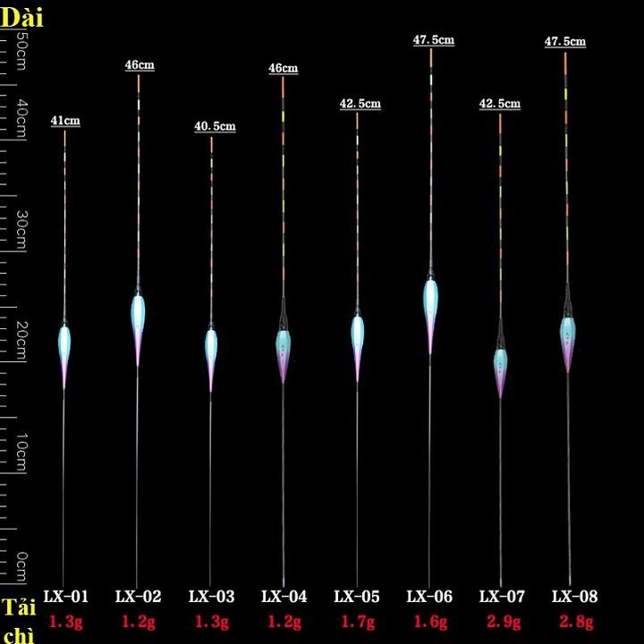Screen dimensions: 644x644
Task: Select the LX-02 model label
Action: point(138,597)
